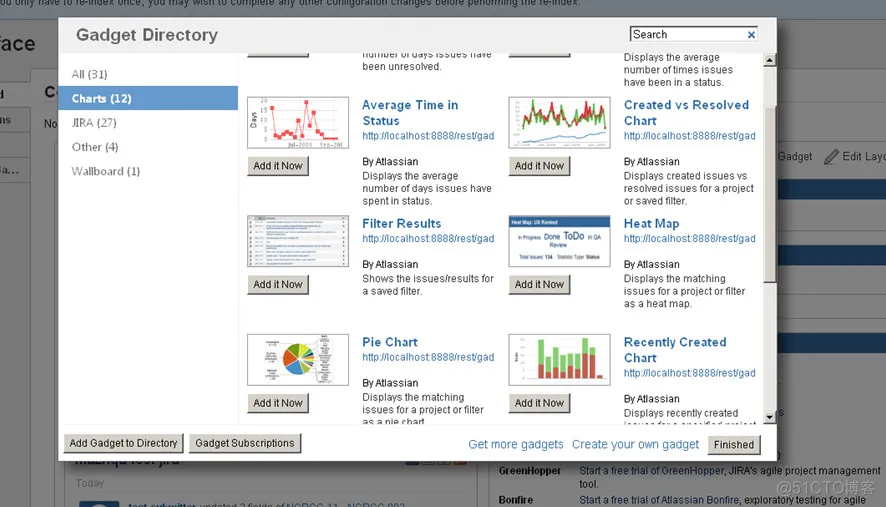Select the Other (4) category

95,147
